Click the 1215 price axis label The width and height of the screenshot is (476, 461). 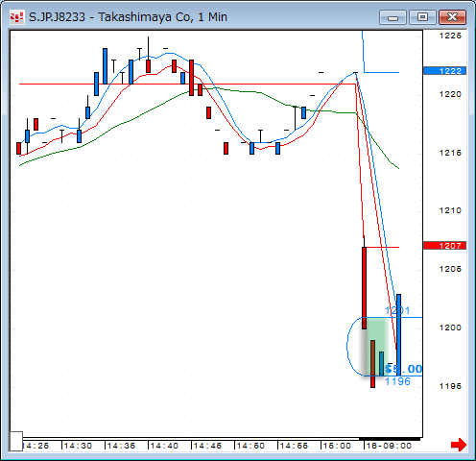click(x=450, y=153)
